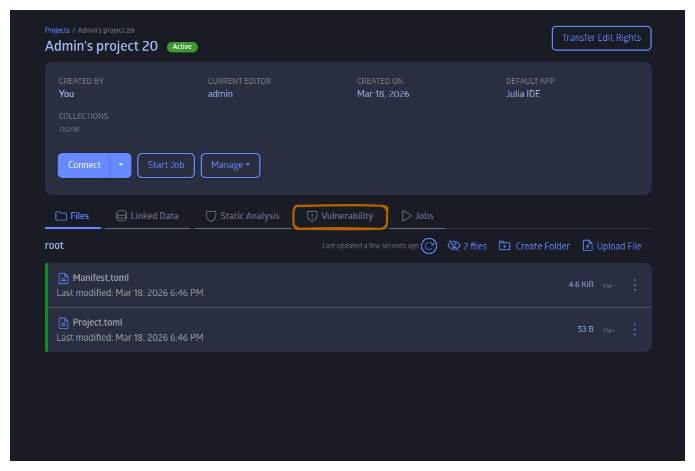This screenshot has width=695, height=471.
Task: Click the 4.6 KiB size text
Action: point(581,284)
